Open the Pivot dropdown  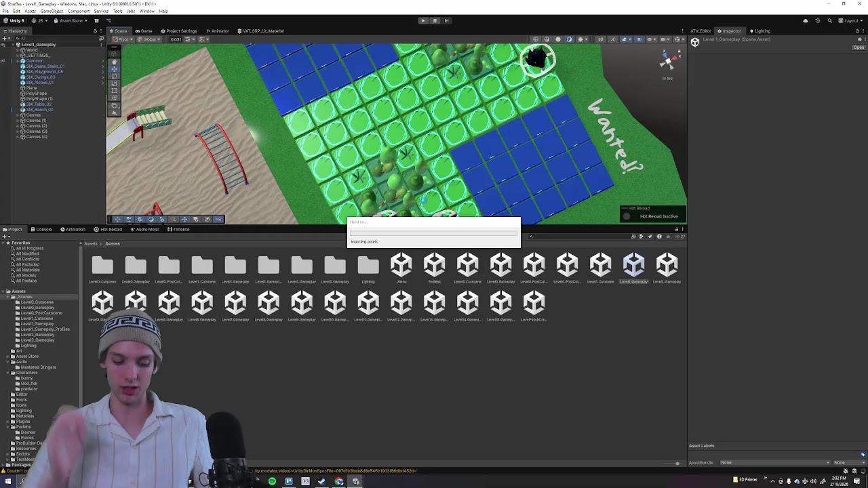click(123, 39)
